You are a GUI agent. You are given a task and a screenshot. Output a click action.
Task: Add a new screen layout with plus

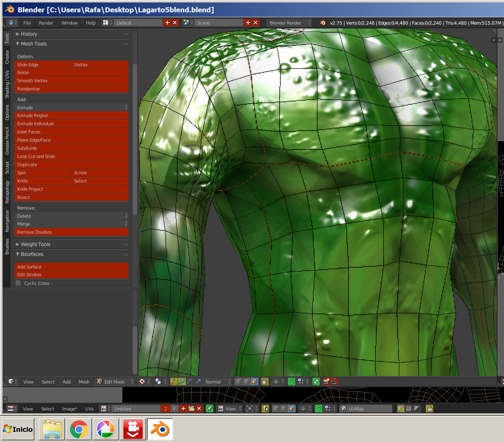(x=167, y=23)
